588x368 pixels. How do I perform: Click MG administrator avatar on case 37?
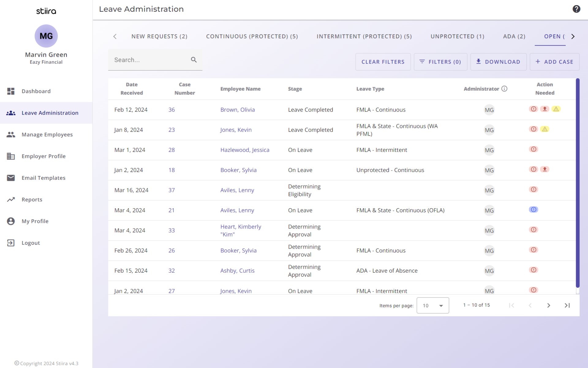point(489,190)
